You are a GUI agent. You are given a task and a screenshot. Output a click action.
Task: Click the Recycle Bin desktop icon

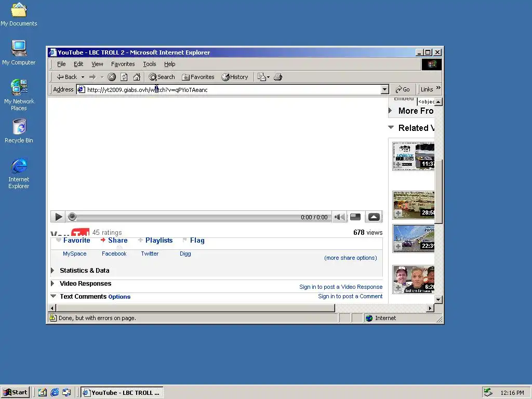(x=19, y=131)
